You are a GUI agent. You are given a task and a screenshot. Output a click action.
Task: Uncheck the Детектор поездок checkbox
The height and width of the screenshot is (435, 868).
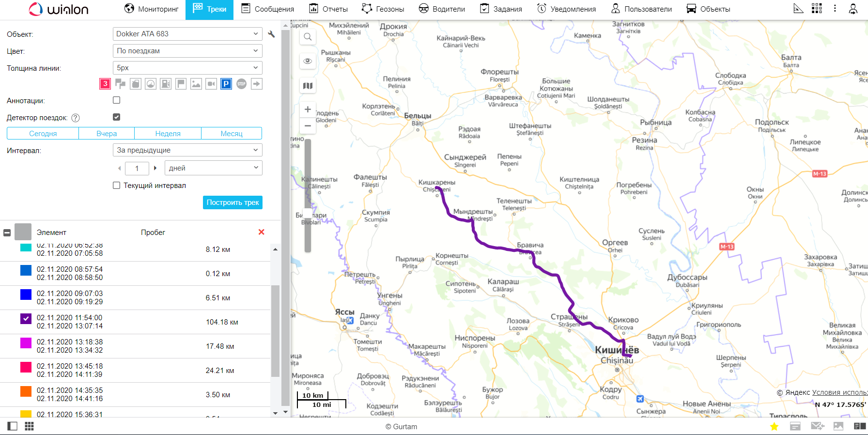116,117
